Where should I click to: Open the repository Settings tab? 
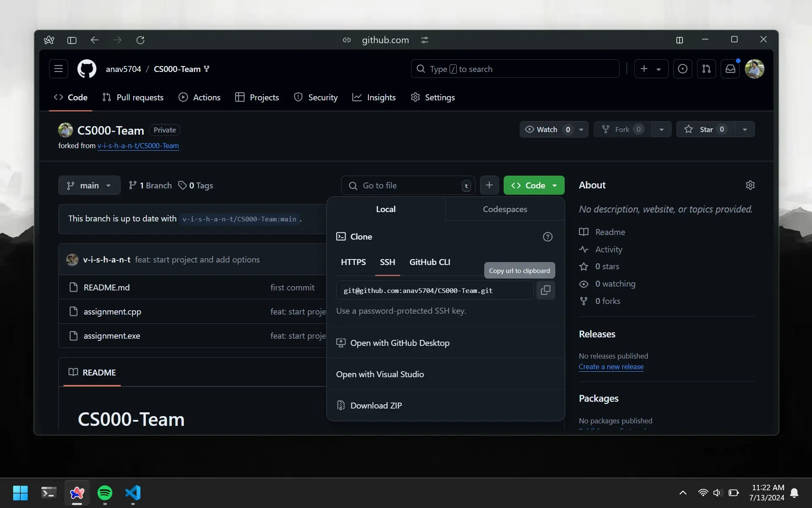pos(433,97)
